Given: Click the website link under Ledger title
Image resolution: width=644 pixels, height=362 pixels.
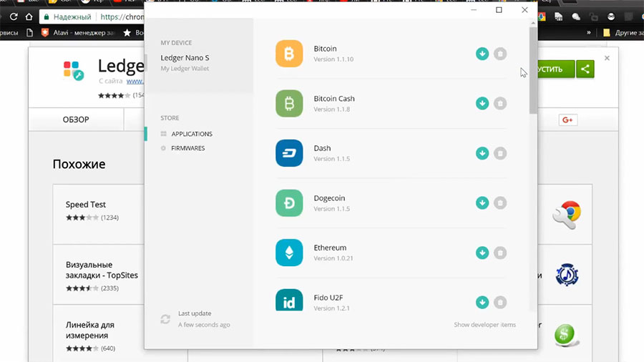Looking at the screenshot, I should (135, 82).
